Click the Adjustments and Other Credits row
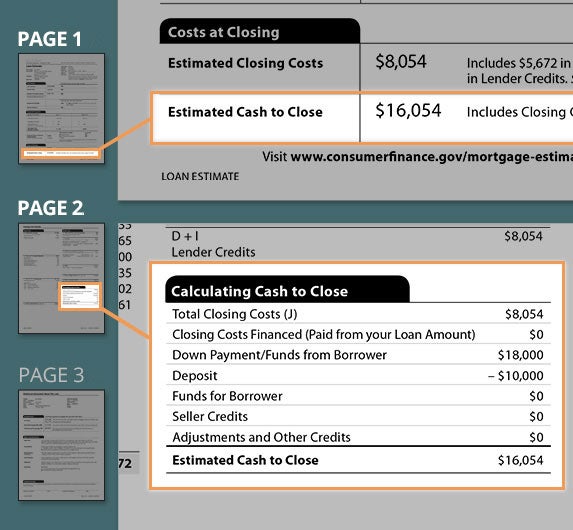 358,437
